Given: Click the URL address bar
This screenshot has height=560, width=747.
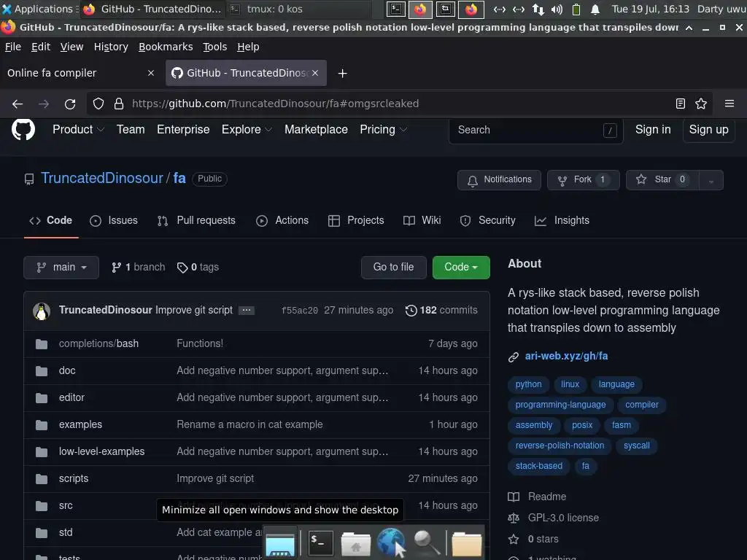Looking at the screenshot, I should pyautogui.click(x=398, y=104).
